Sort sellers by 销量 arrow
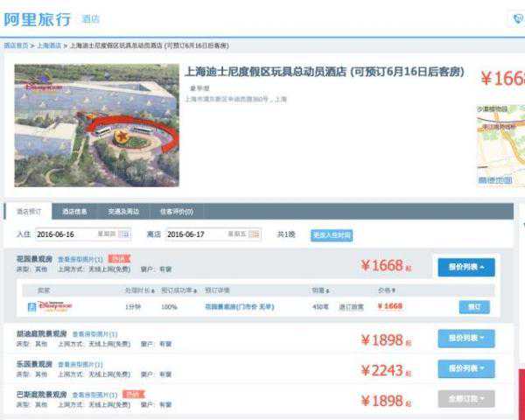The image size is (525, 420). point(326,291)
